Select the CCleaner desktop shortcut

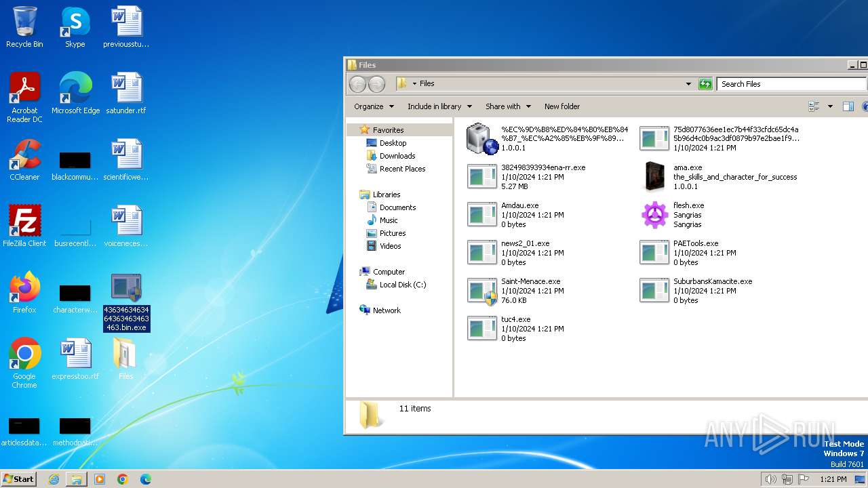pos(24,160)
